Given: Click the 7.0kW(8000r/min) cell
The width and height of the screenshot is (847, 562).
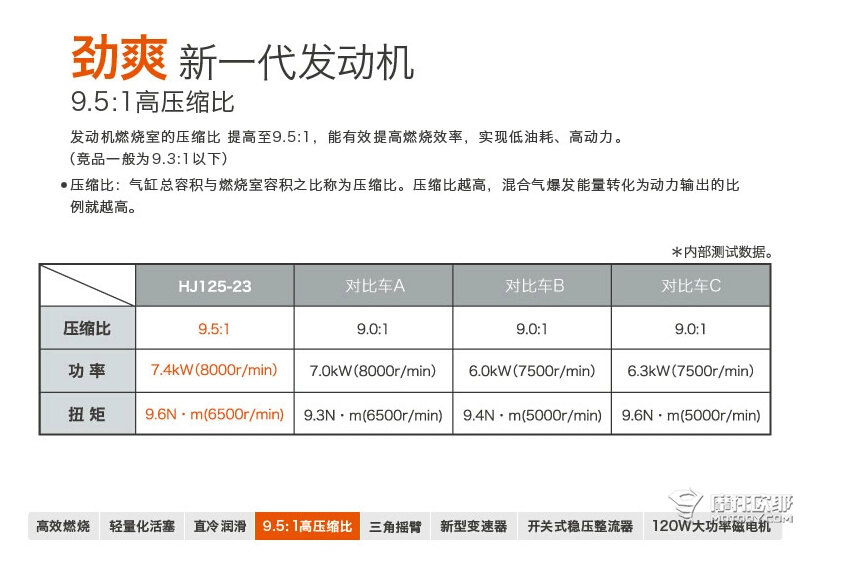Looking at the screenshot, I should pyautogui.click(x=373, y=371).
